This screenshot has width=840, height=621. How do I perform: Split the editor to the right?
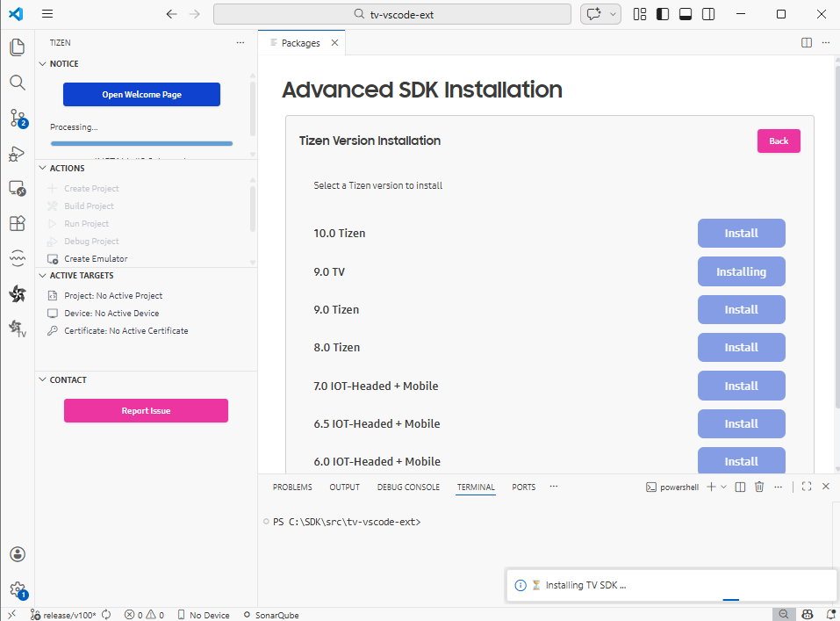point(807,43)
